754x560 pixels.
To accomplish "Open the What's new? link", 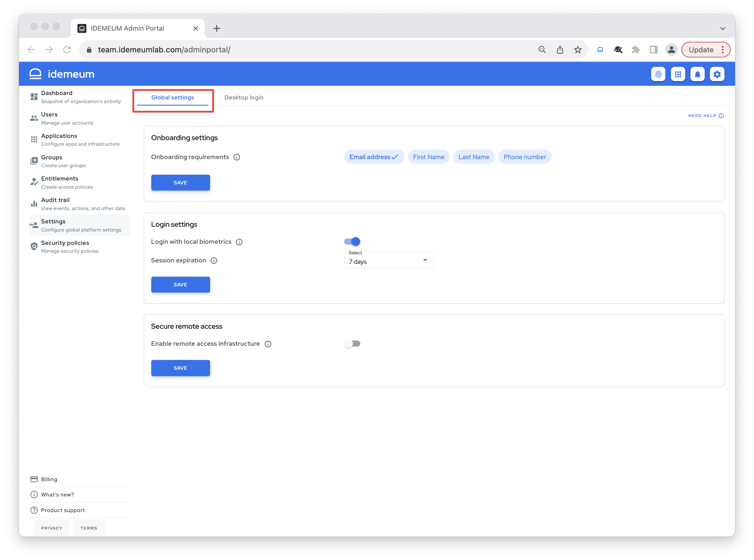I will point(80,495).
